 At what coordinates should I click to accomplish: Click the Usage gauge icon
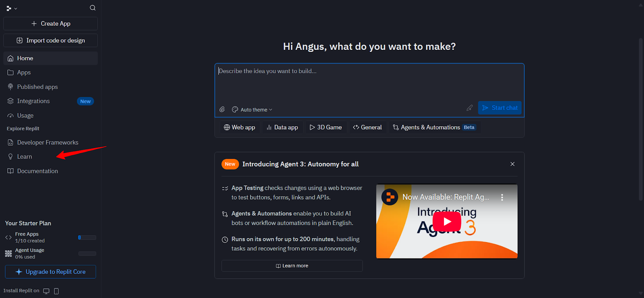tap(10, 116)
